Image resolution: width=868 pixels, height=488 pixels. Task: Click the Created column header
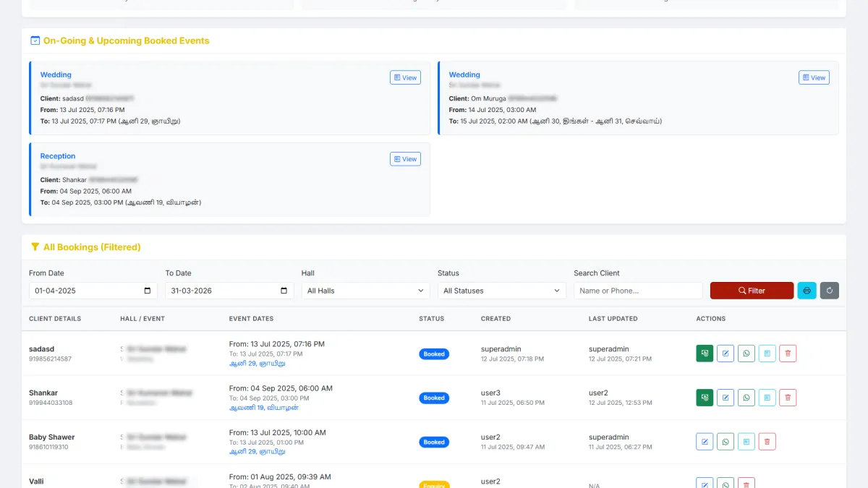pos(495,318)
